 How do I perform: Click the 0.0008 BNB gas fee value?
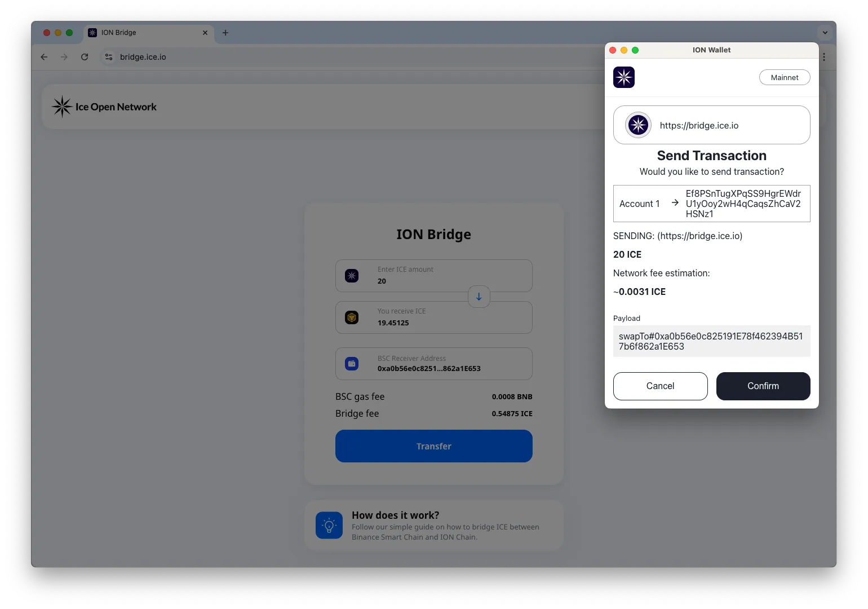click(512, 397)
